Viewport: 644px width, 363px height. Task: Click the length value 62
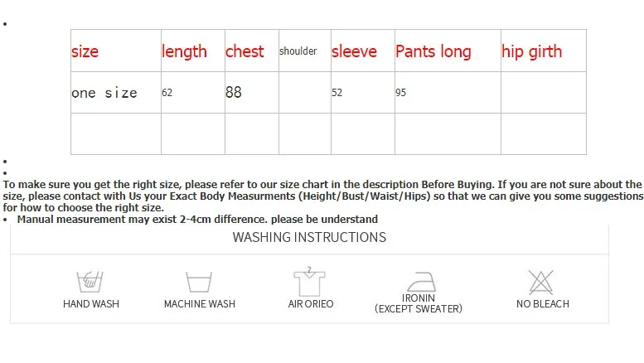(x=167, y=92)
